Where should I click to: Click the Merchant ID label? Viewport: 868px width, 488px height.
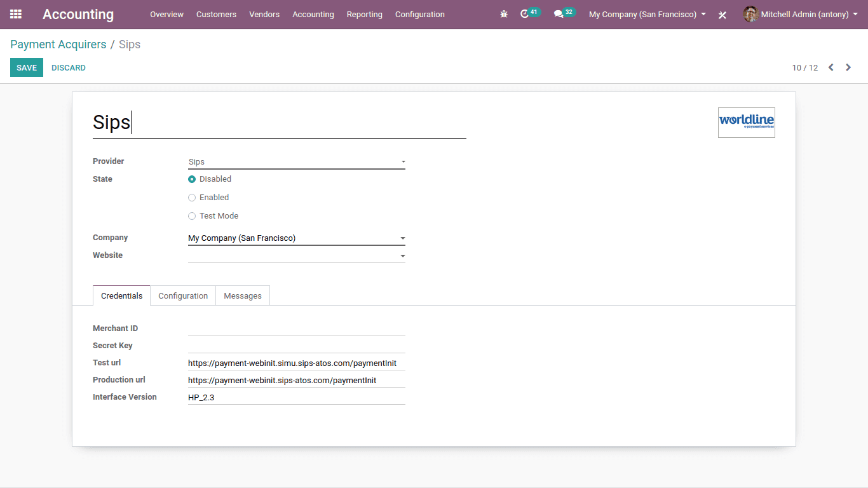point(115,329)
